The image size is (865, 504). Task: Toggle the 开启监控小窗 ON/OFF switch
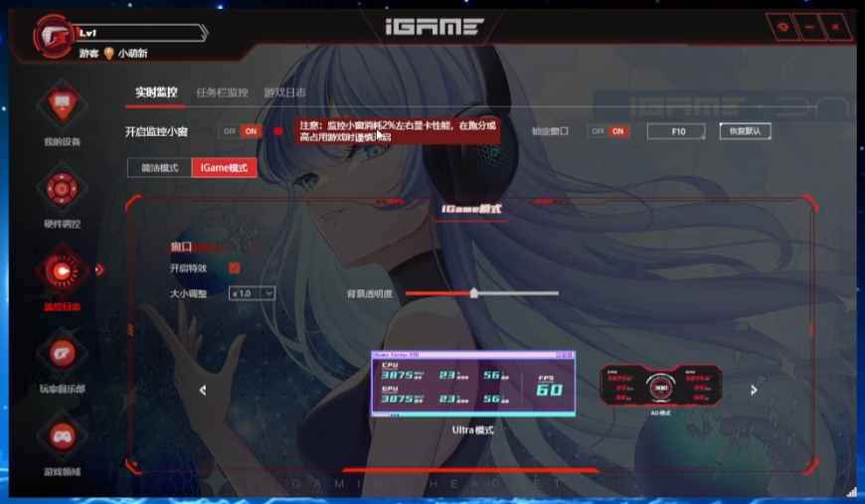(x=239, y=131)
